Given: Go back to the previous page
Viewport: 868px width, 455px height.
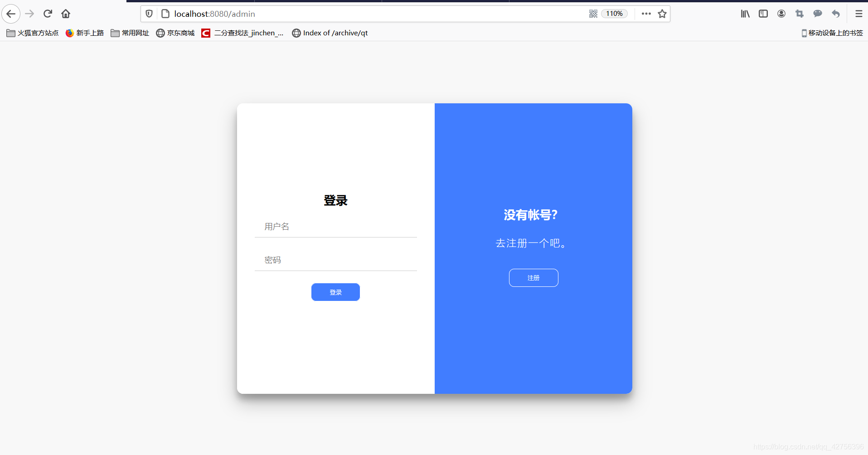Looking at the screenshot, I should pos(11,14).
